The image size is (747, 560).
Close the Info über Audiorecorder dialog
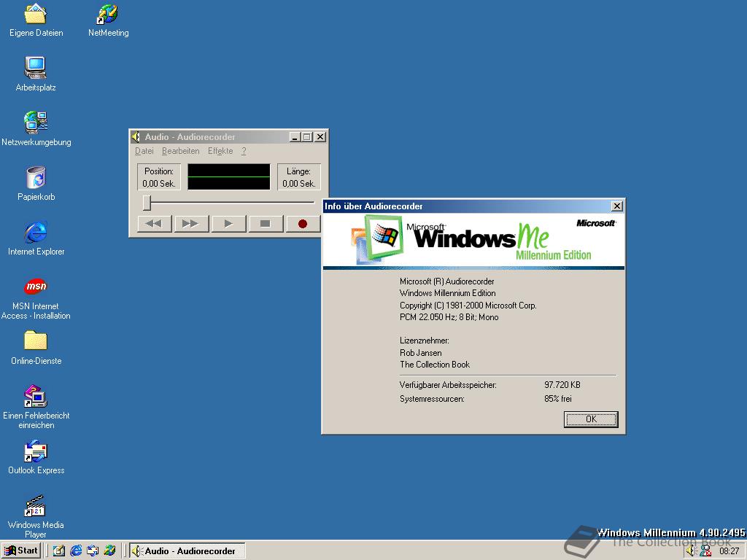pyautogui.click(x=617, y=206)
